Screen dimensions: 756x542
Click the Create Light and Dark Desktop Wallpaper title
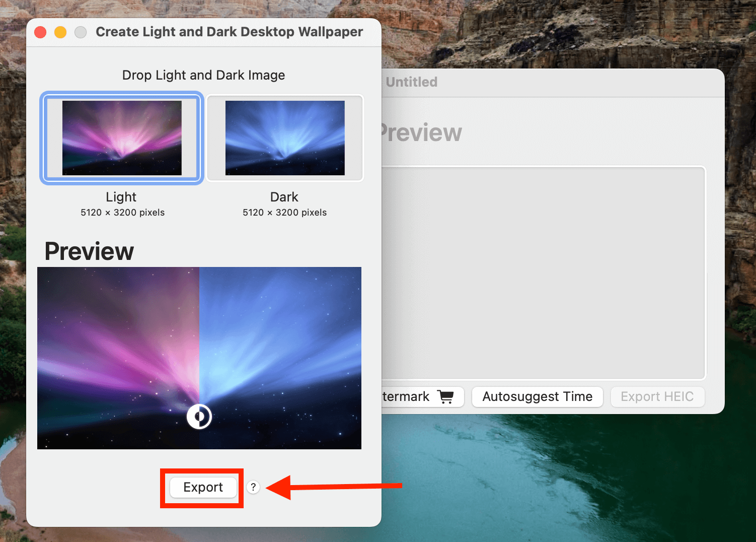(x=229, y=32)
